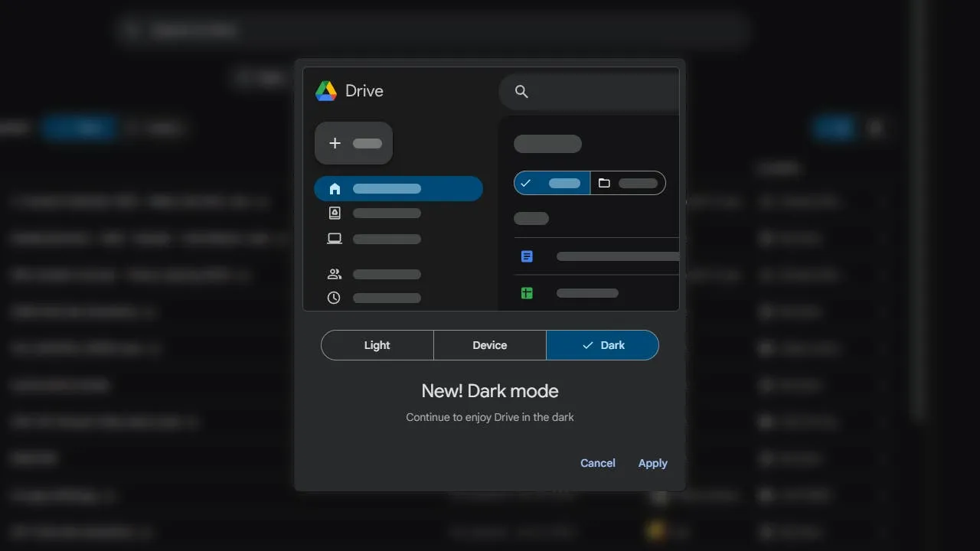Image resolution: width=980 pixels, height=551 pixels.
Task: Click the green Google Sheets file icon
Action: (527, 292)
